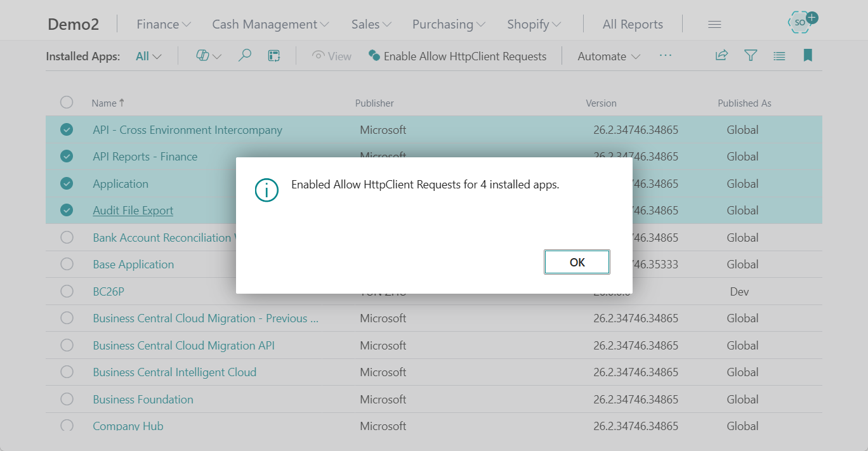The height and width of the screenshot is (451, 868).
Task: Open the filter pane funnel icon
Action: click(751, 55)
